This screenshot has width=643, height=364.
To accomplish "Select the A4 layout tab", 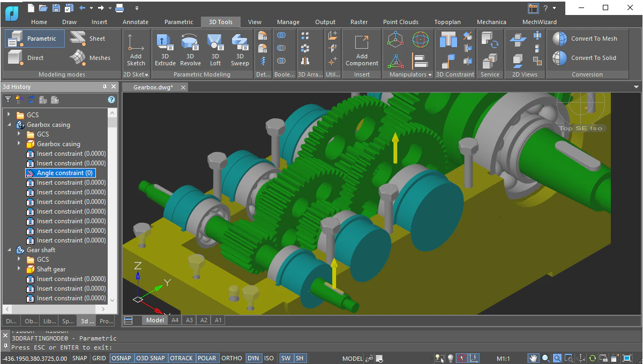I will coord(175,320).
